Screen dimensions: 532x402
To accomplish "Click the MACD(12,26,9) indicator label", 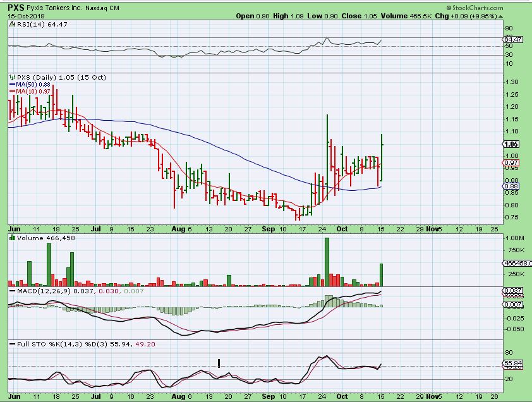I will pos(44,291).
